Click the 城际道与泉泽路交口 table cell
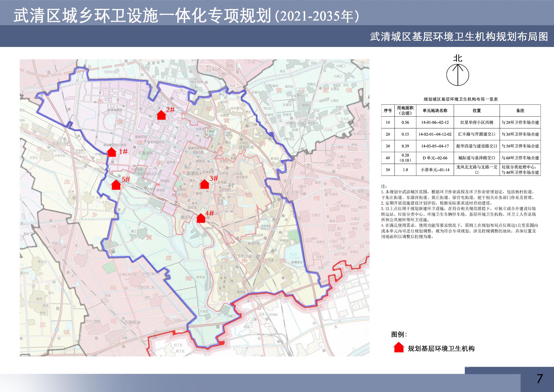The width and height of the screenshot is (554, 392). tap(476, 158)
